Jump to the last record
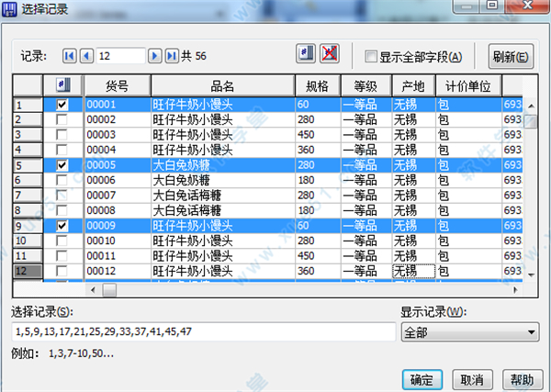Viewport: 551px width, 392px height. [171, 56]
